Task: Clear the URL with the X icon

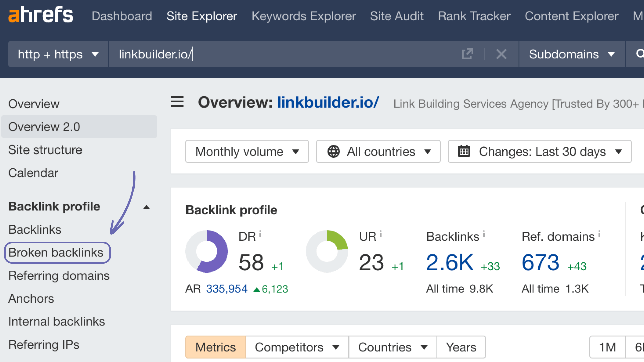Action: [501, 54]
